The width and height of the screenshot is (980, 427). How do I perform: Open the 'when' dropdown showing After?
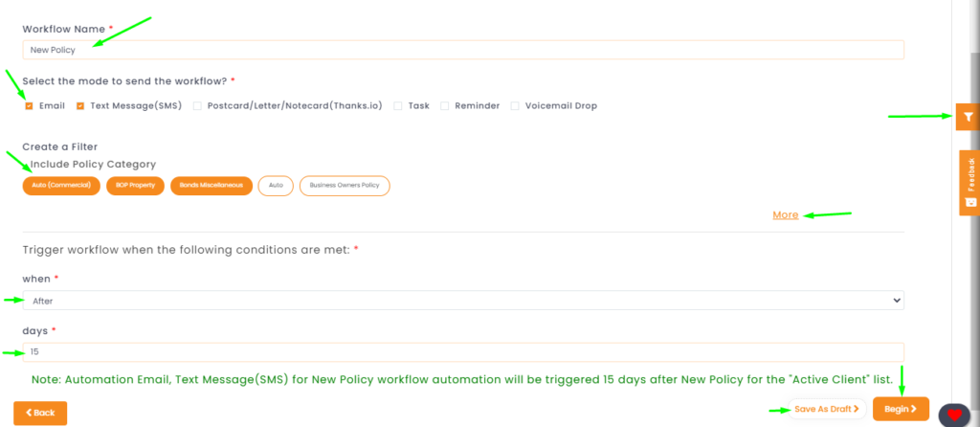tap(463, 300)
